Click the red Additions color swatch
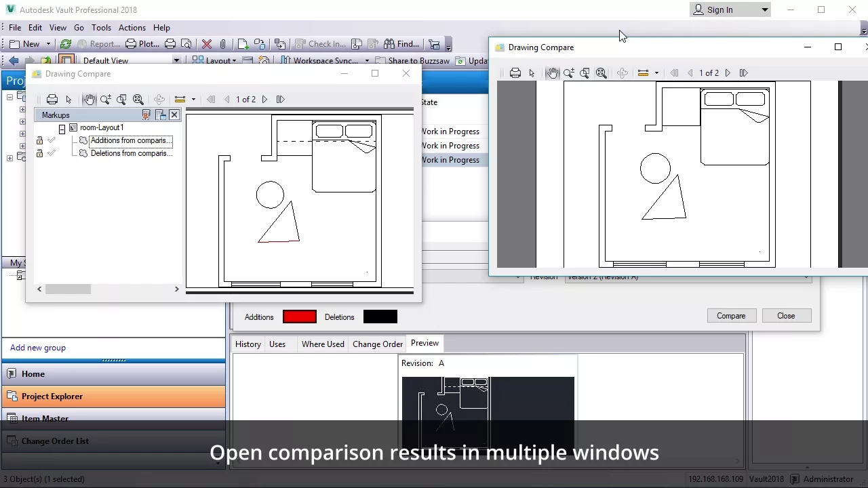The width and height of the screenshot is (868, 488). [x=300, y=317]
